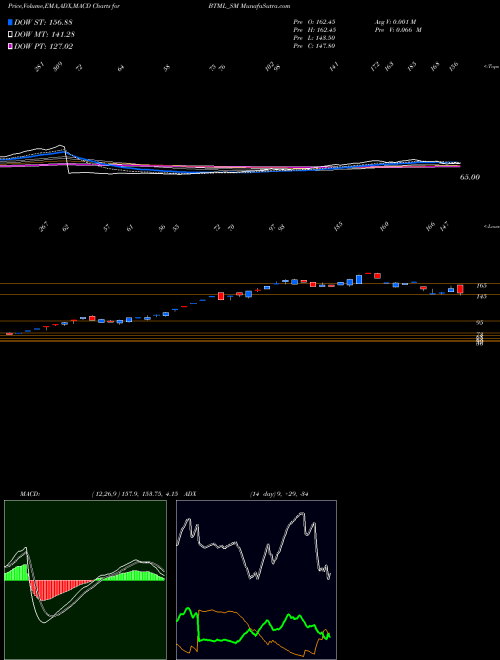Click the '65.00' label beside EMA lines
The image size is (500, 660).
(x=470, y=178)
